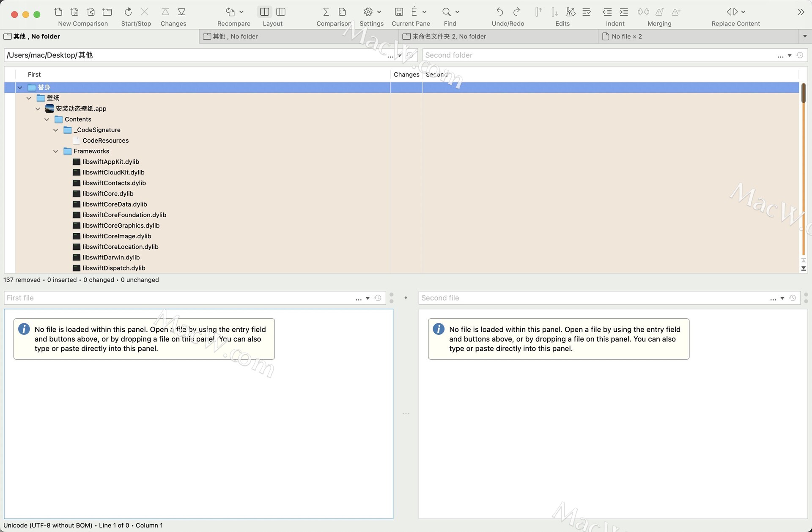Click the Stop comparison X icon

144,12
